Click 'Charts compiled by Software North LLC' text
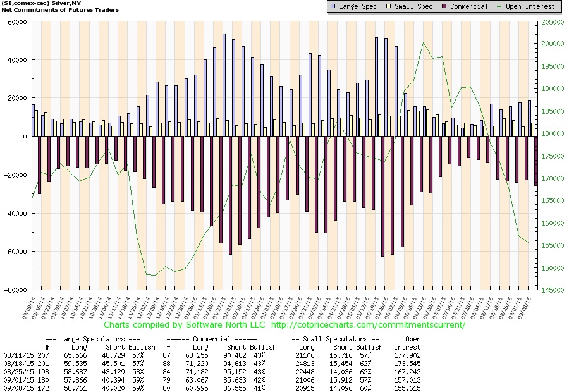Screen dimensions: 569x392 (185, 325)
